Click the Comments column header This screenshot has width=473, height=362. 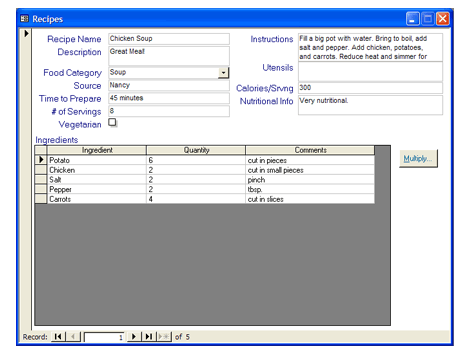[310, 150]
